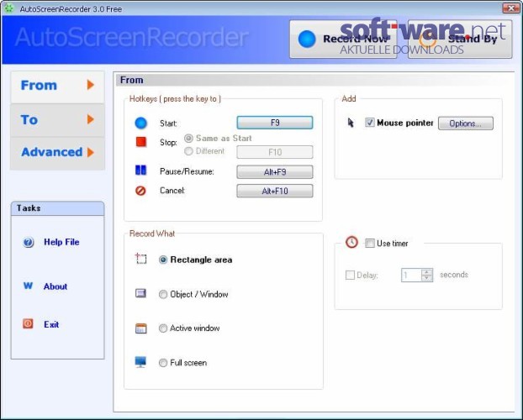The height and width of the screenshot is (420, 523).
Task: Click the Active window icon
Action: coord(140,328)
